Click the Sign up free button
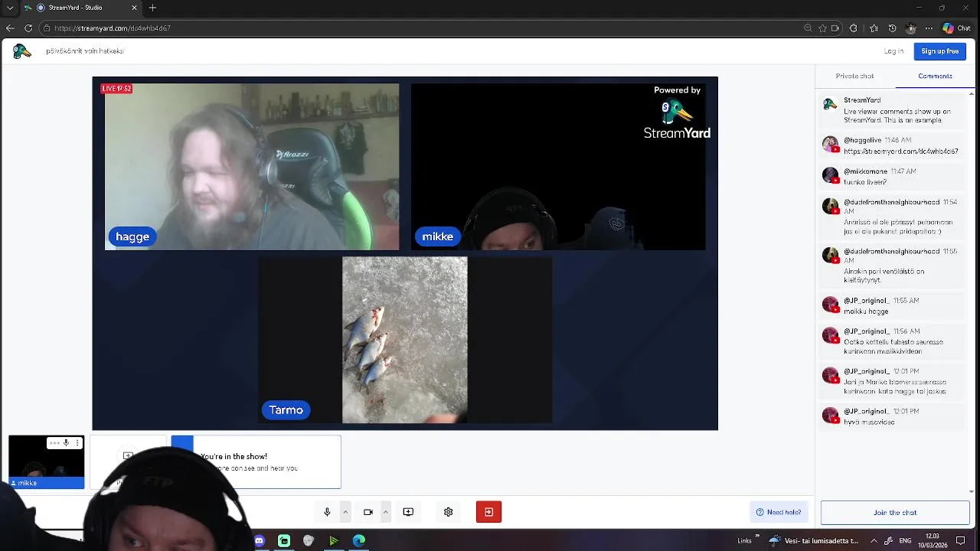This screenshot has height=551, width=980. click(x=939, y=51)
